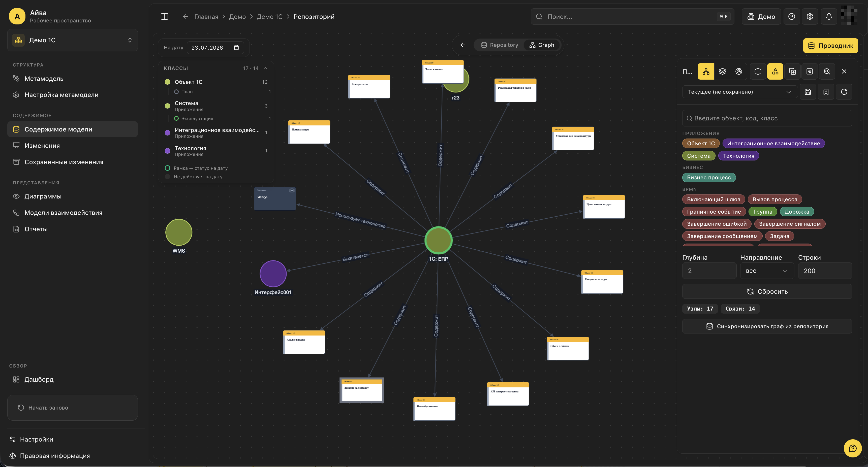This screenshot has height=467, width=868.
Task: Click the Демо organization button
Action: 761,16
